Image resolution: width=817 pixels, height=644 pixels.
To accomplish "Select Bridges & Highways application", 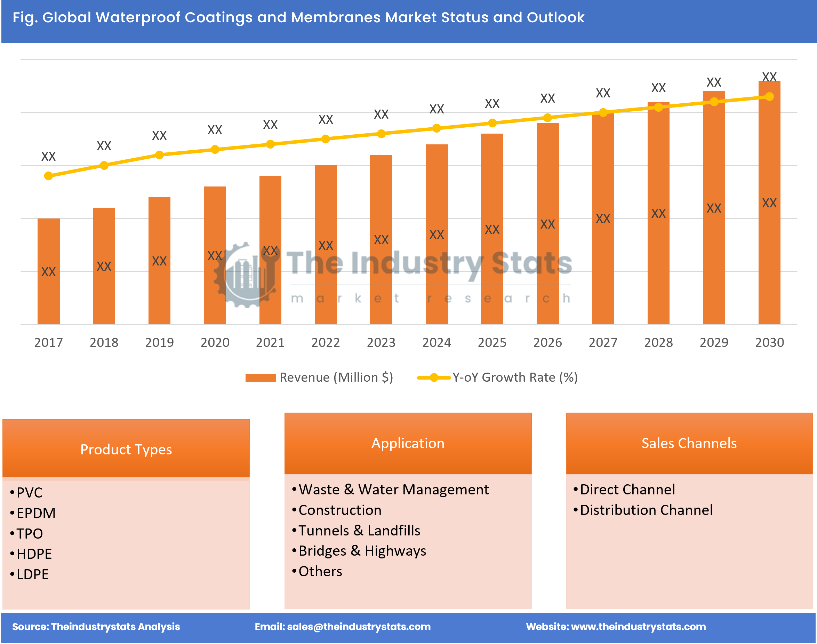I will pos(362,551).
